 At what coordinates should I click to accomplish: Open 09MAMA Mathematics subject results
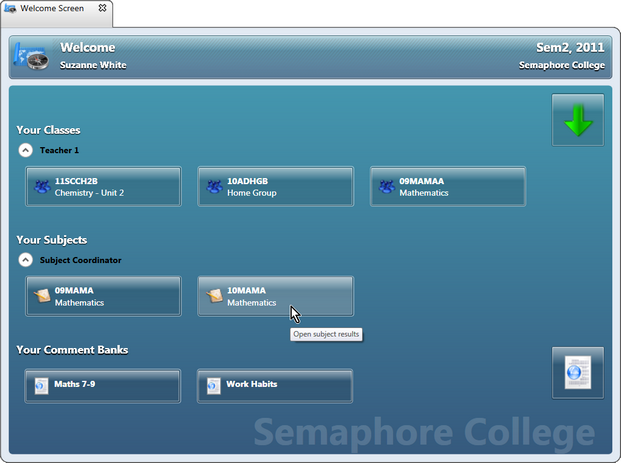click(103, 296)
